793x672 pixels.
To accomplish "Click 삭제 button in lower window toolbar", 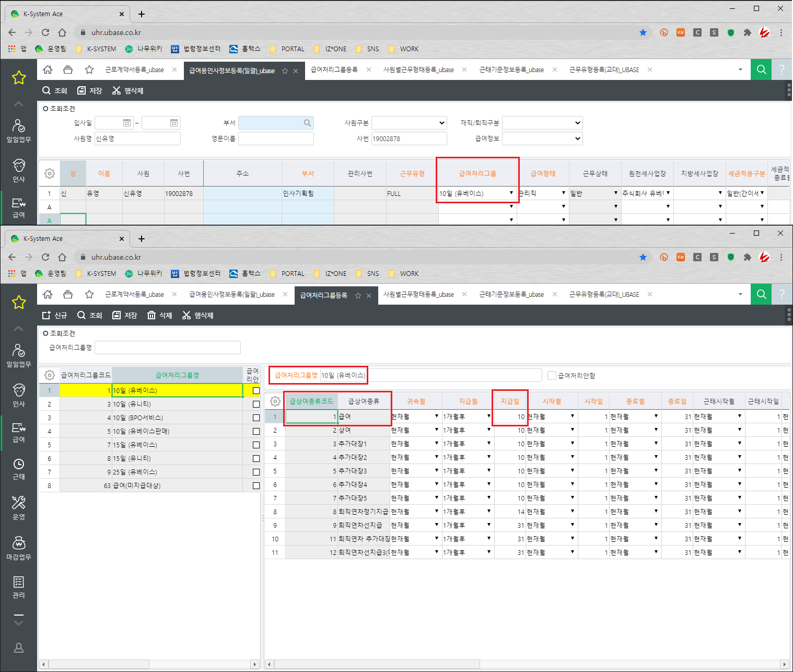I will pos(160,315).
